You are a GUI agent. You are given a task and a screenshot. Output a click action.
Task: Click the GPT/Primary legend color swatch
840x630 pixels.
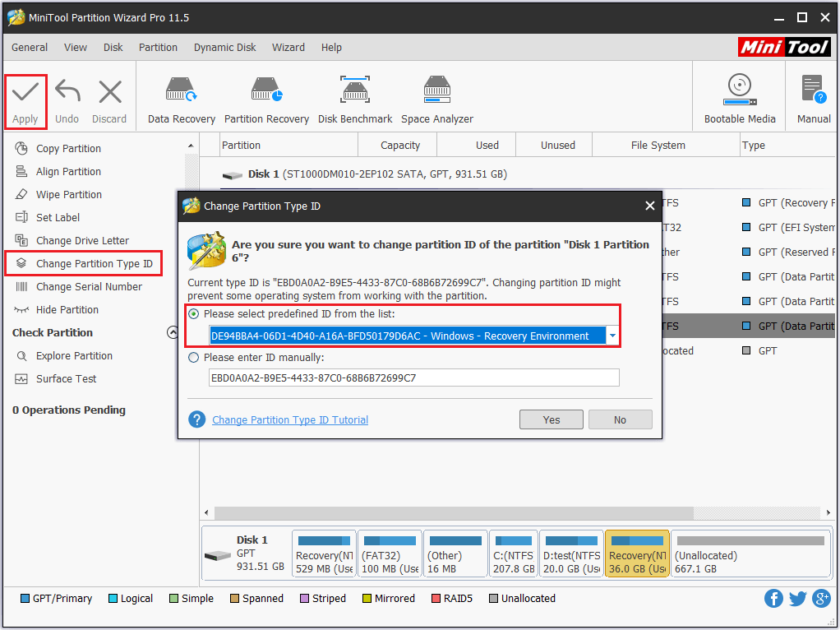coord(25,599)
